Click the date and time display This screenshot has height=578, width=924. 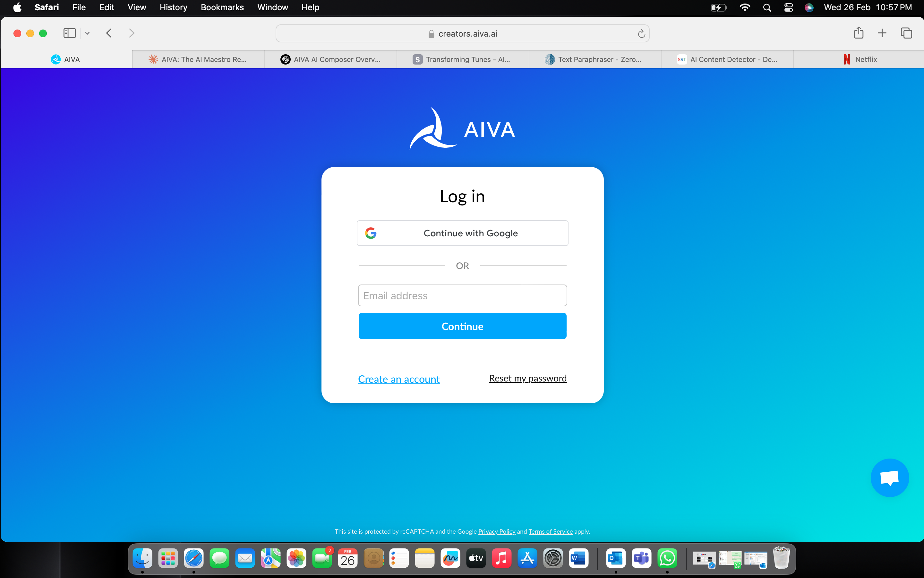pos(868,7)
